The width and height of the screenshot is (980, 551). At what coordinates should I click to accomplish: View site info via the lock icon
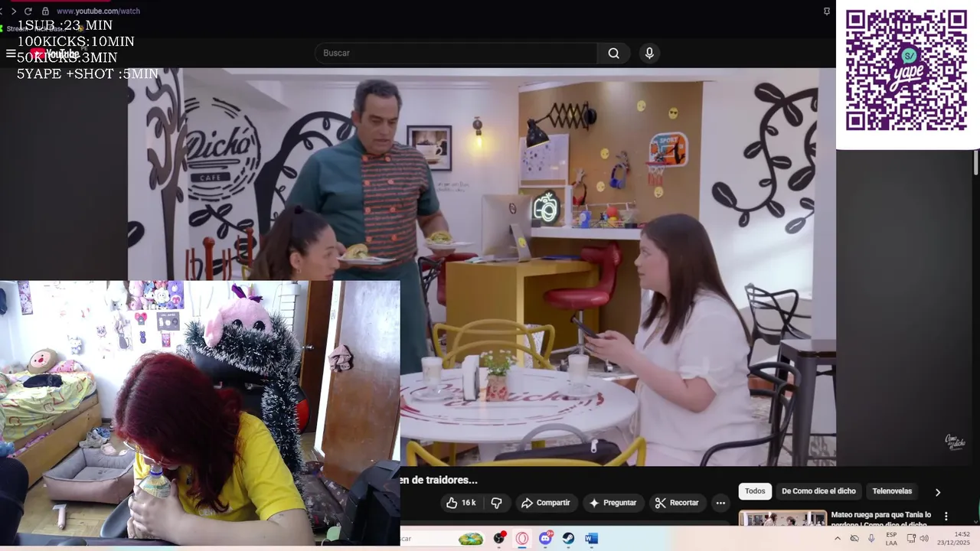(45, 11)
